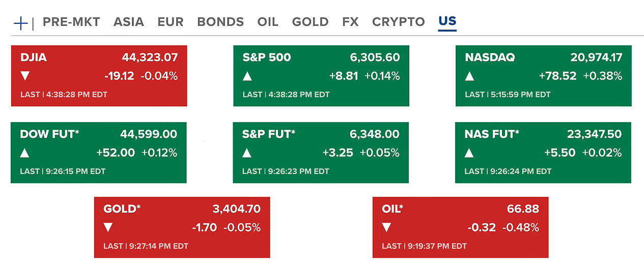Switch to the CRYPTO tab
The image size is (644, 267).
coord(398,22)
